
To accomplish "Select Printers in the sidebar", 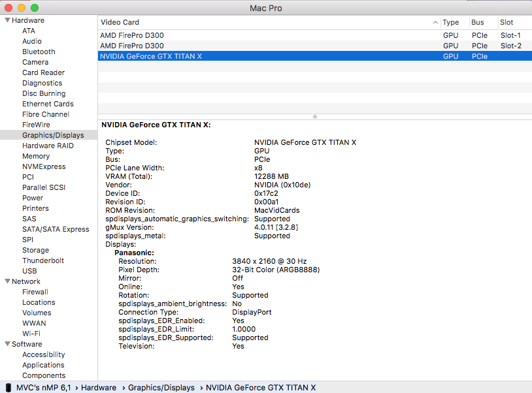I will click(35, 208).
